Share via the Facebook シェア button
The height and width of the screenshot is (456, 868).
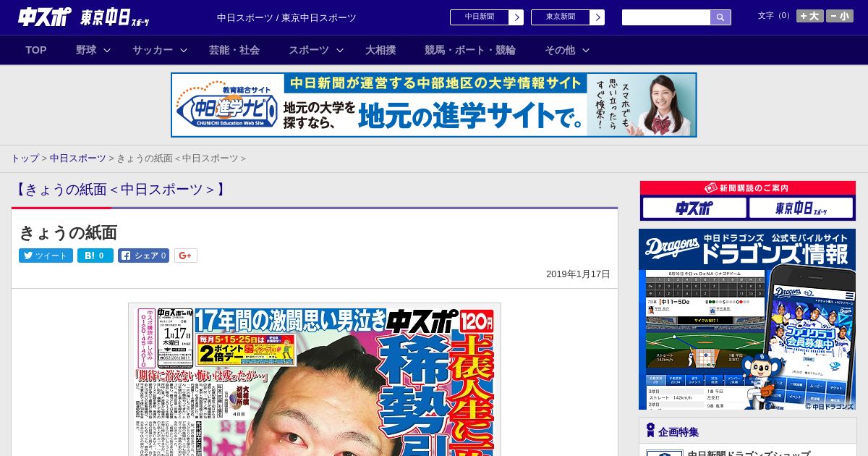[x=144, y=256]
